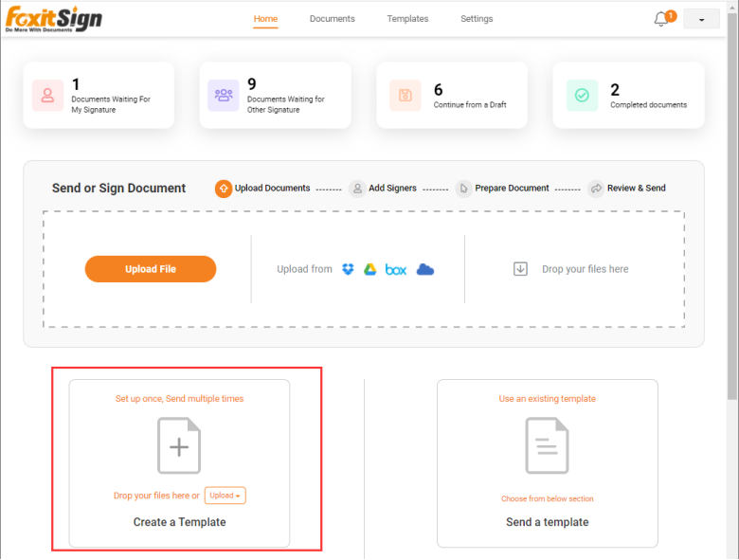Viewport: 739px width, 560px height.
Task: Click the Review & Send step icon
Action: pos(596,189)
